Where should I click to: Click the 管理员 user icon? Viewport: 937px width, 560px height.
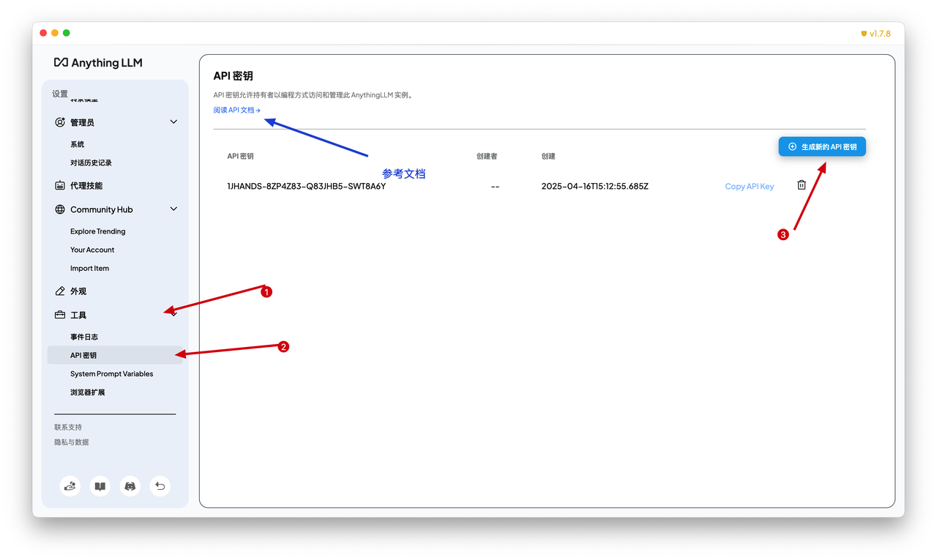point(60,122)
